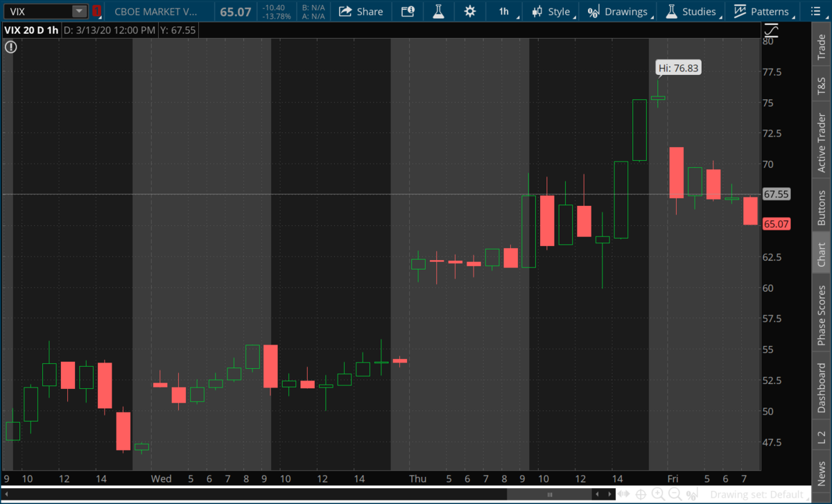This screenshot has height=504, width=832.
Task: Click the Fri date label on time axis
Action: click(x=673, y=479)
